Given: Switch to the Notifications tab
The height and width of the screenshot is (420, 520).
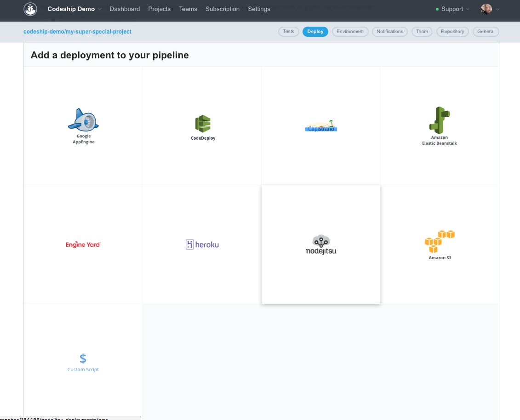Looking at the screenshot, I should point(390,32).
